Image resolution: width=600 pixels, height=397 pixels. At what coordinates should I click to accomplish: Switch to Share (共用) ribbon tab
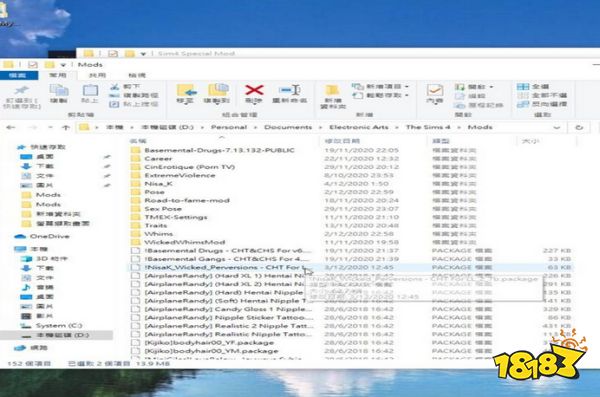coord(97,75)
